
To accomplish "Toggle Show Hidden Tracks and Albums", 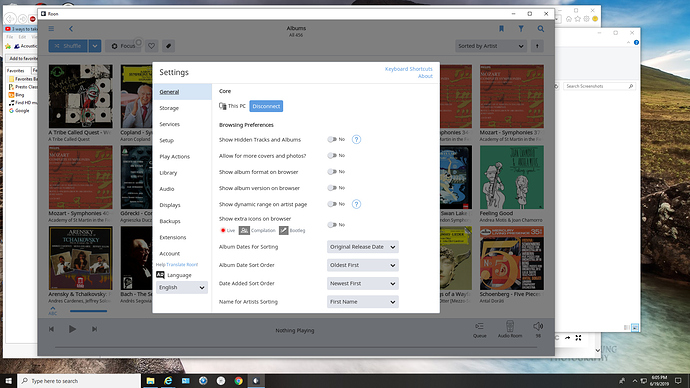I will click(332, 139).
